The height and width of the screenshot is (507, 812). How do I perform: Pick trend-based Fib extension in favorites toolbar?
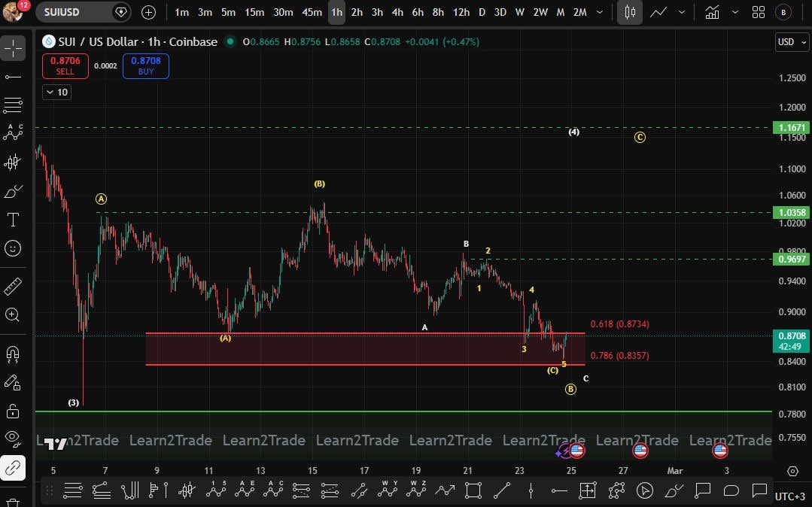tap(102, 490)
